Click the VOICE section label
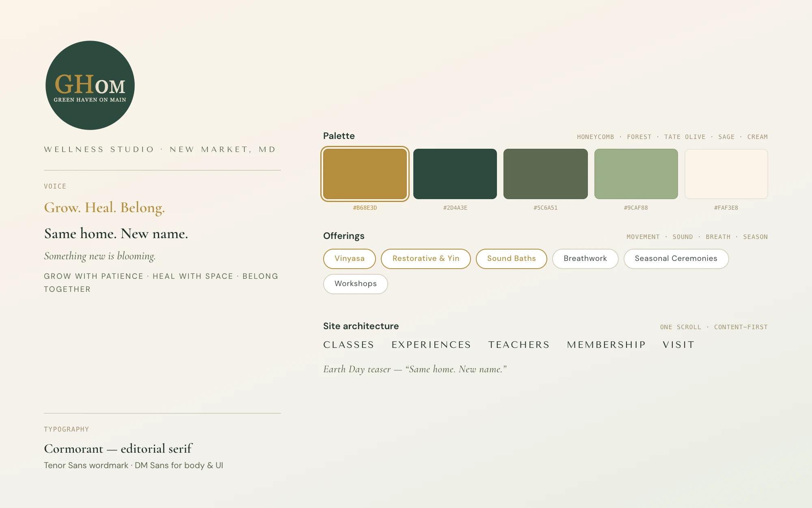 click(x=55, y=186)
